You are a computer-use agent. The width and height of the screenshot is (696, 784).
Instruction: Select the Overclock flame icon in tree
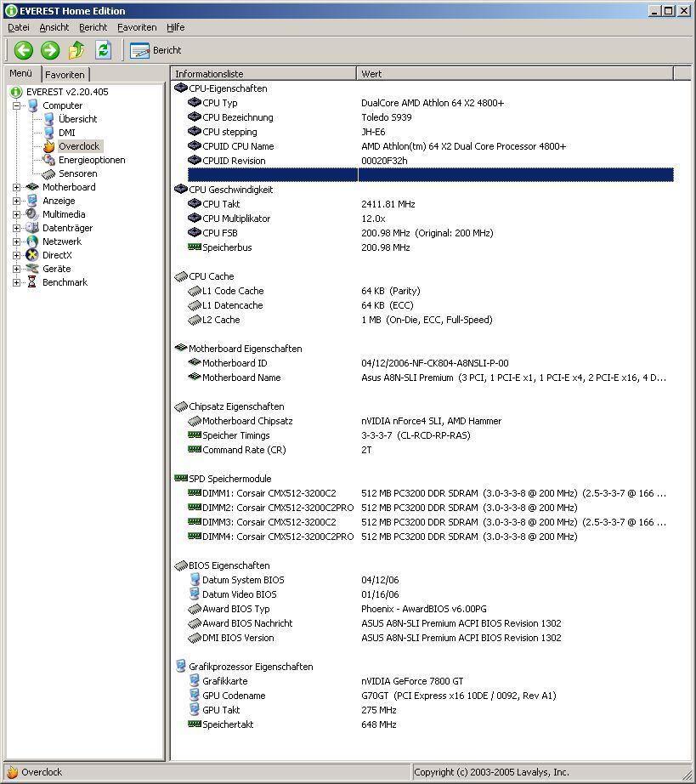48,146
